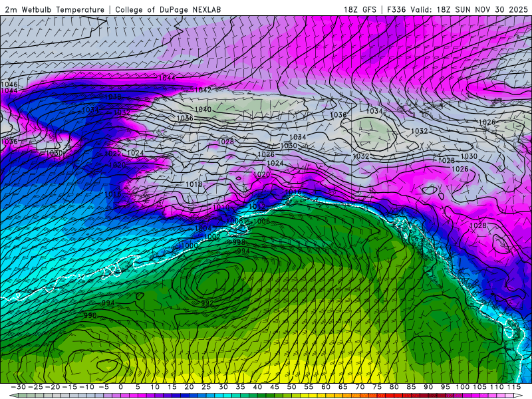Click the "College of DuPage NEXLAB" label
The width and height of the screenshot is (532, 399).
tap(168, 10)
